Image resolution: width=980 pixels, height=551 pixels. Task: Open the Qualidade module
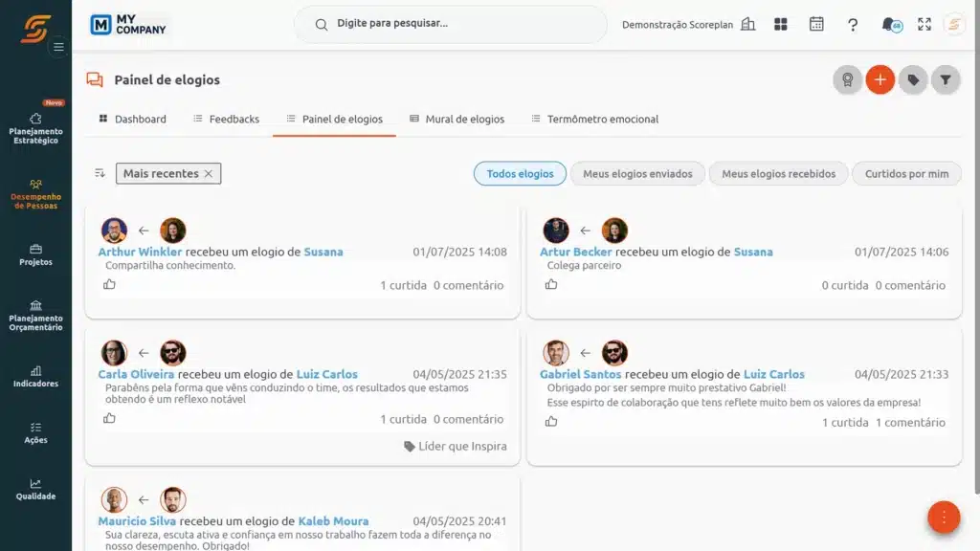(x=37, y=491)
